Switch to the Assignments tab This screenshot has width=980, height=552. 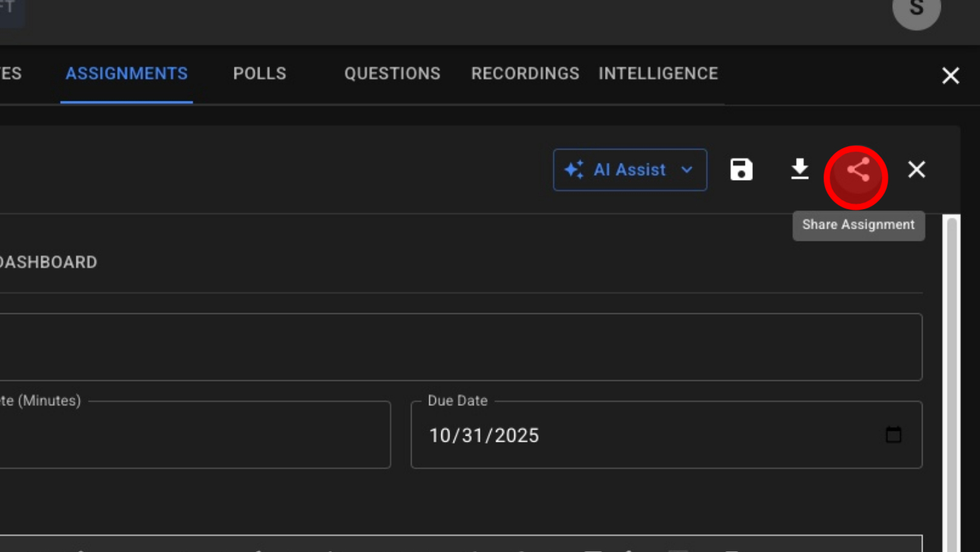click(126, 74)
